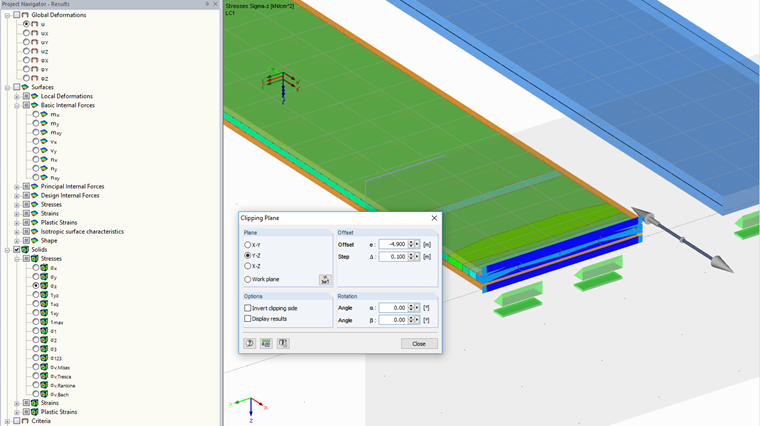Expand the Local Deformations node
Screen dimensions: 760x426
[17, 96]
